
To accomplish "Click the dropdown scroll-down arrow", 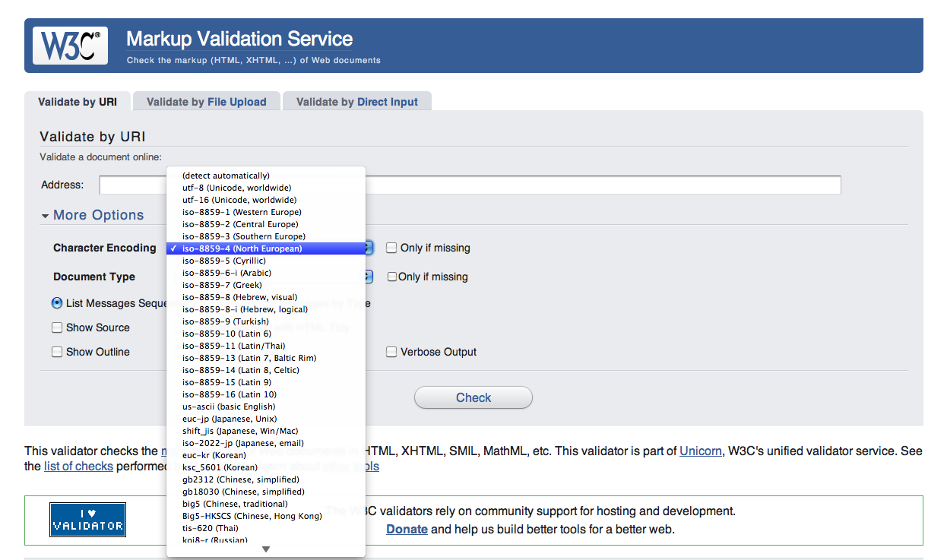I will [x=266, y=549].
